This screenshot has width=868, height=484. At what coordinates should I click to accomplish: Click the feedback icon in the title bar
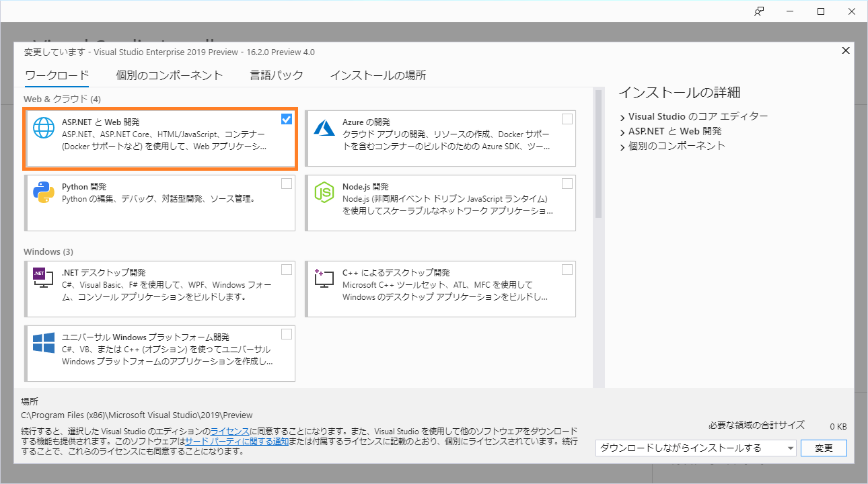(x=758, y=11)
